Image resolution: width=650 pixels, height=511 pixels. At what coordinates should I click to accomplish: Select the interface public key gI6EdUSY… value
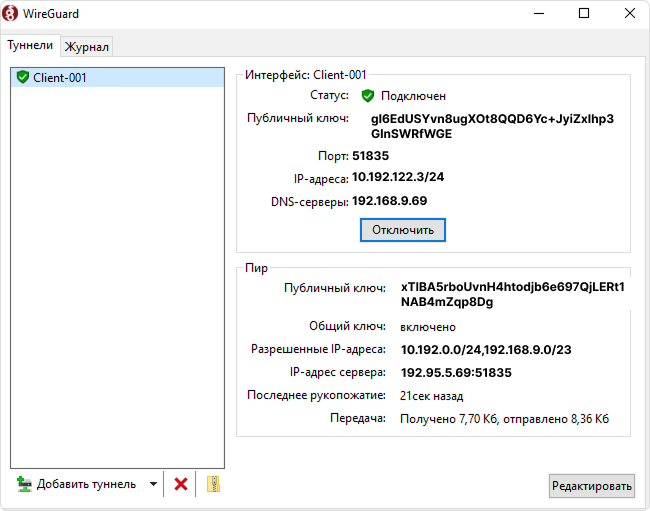[492, 126]
